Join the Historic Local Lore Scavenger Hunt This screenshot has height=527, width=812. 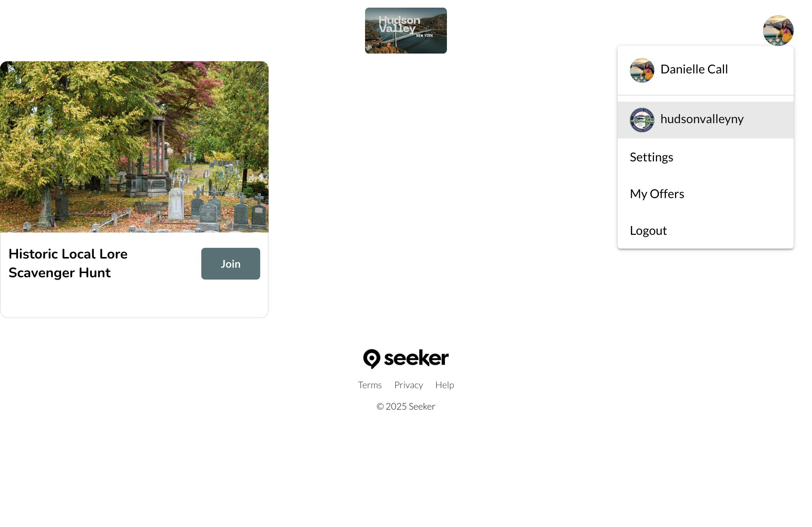click(230, 263)
